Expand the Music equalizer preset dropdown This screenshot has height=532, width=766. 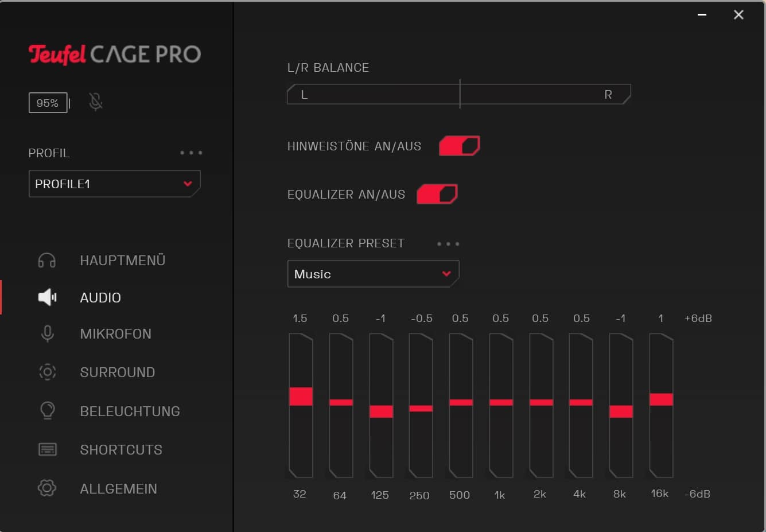pyautogui.click(x=373, y=274)
